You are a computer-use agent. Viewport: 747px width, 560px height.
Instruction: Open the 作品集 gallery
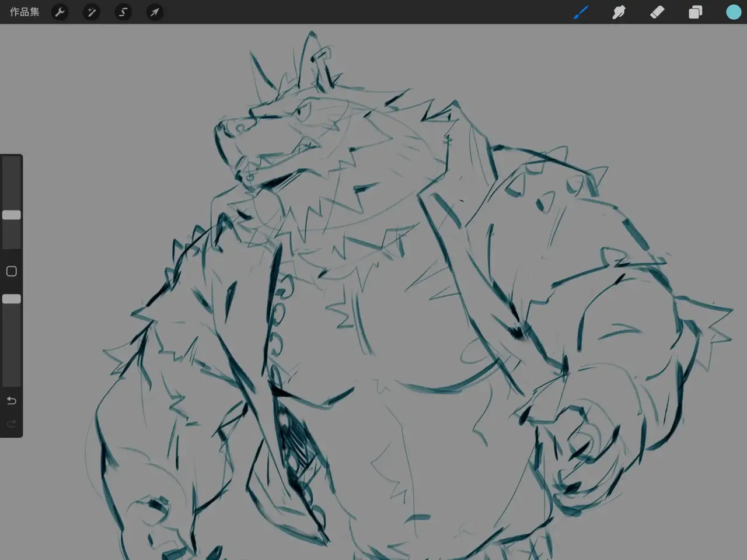[25, 12]
